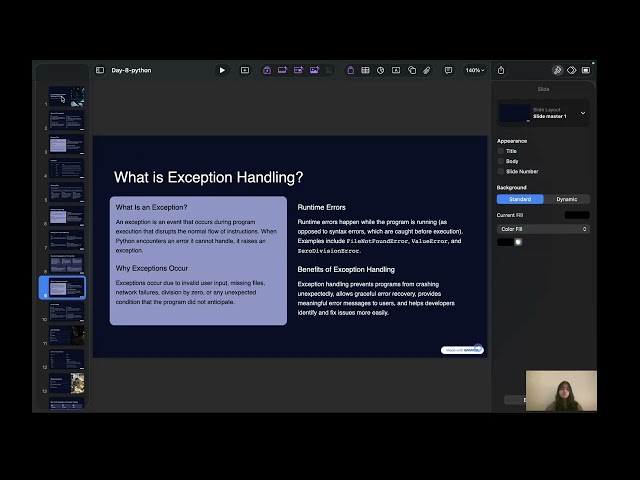Insert a table using the grid icon

(x=365, y=70)
